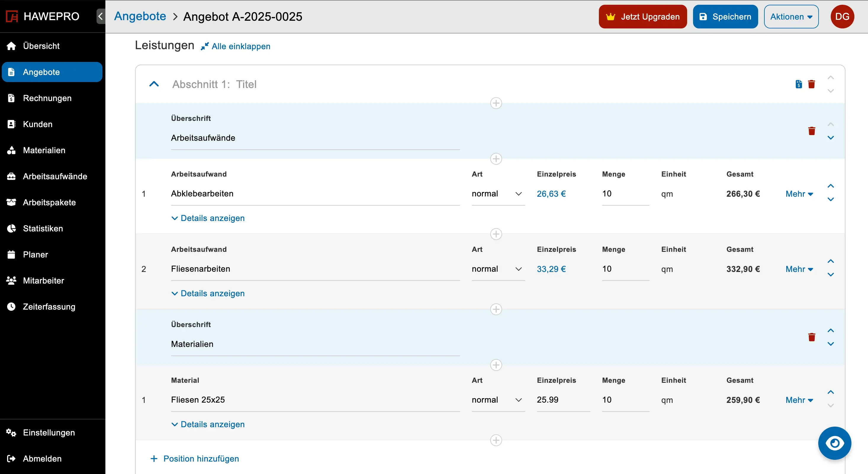The width and height of the screenshot is (868, 474).
Task: Expand Details anzeigen for Fliesenarbeiten
Action: (208, 293)
